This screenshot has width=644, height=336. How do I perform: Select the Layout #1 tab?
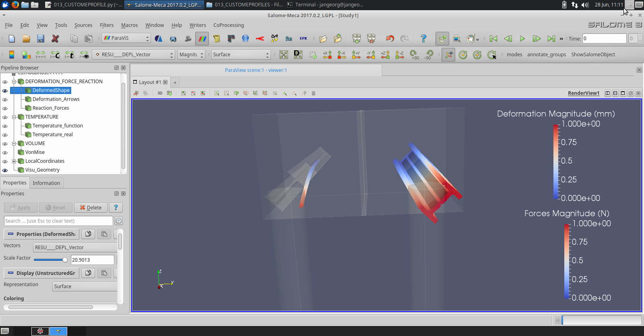pyautogui.click(x=150, y=82)
